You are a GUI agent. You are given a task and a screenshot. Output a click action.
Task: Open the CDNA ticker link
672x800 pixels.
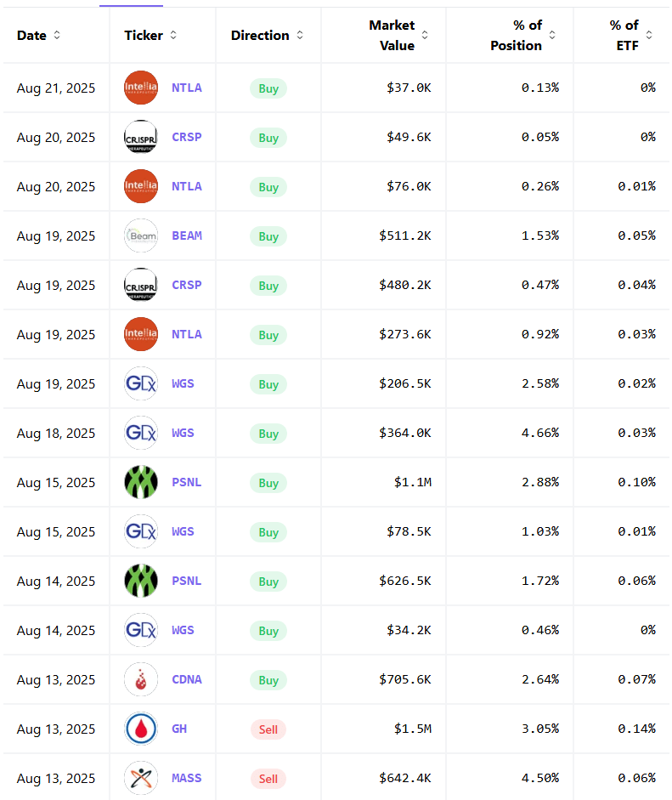[187, 679]
